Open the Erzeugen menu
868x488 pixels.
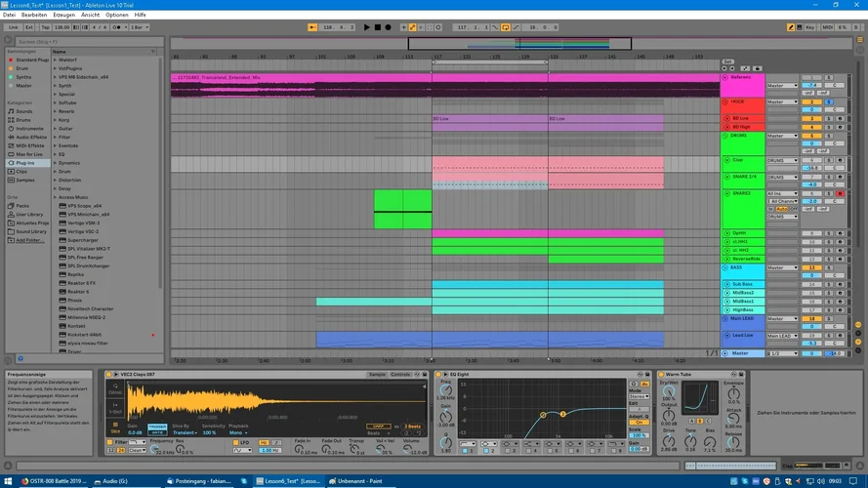tap(63, 15)
